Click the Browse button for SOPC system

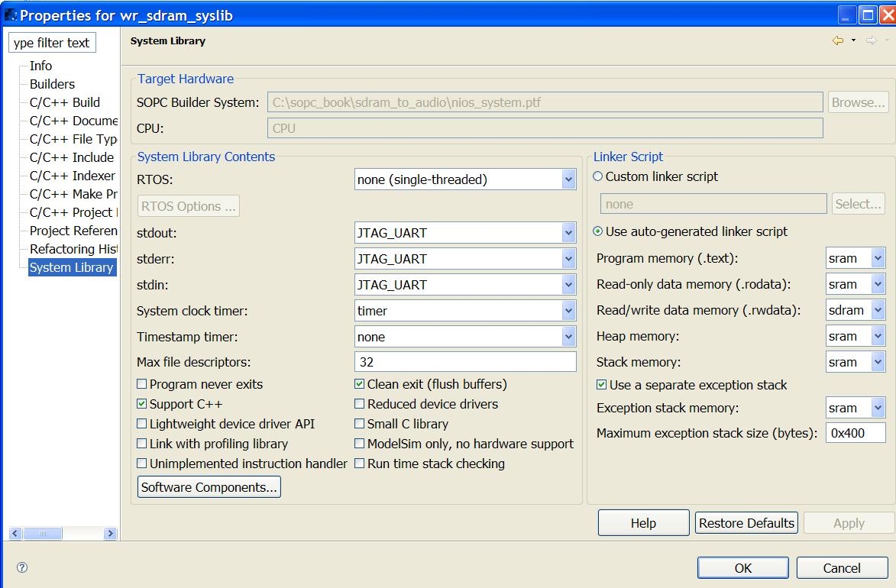(859, 102)
